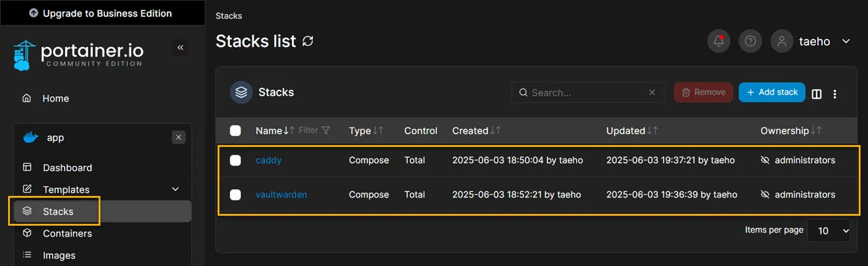Click the Add stack button

(772, 92)
